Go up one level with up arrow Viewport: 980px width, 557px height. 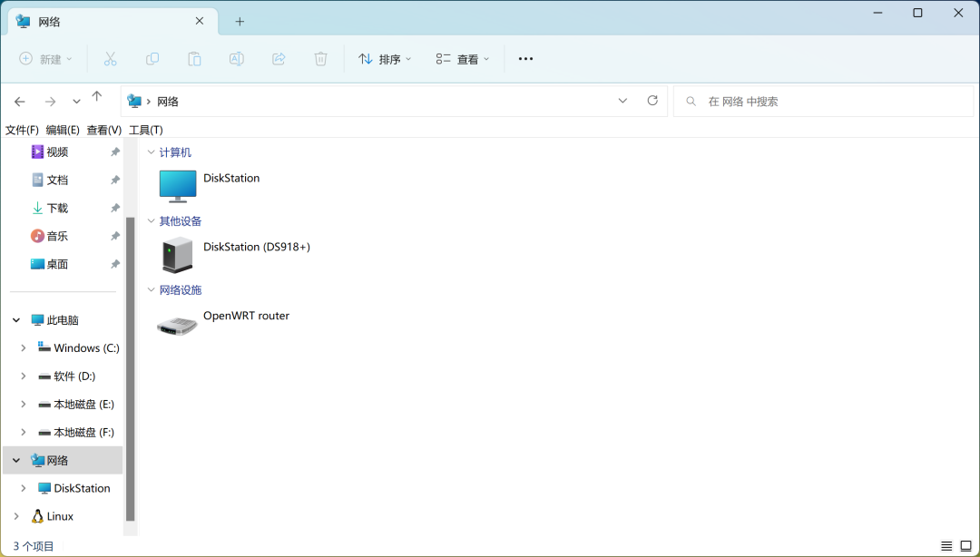(96, 96)
